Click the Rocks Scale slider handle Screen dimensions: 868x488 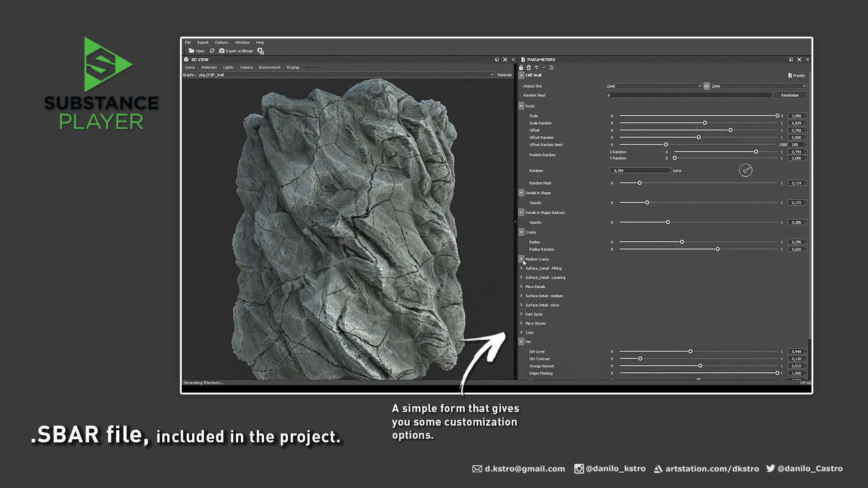click(x=777, y=116)
